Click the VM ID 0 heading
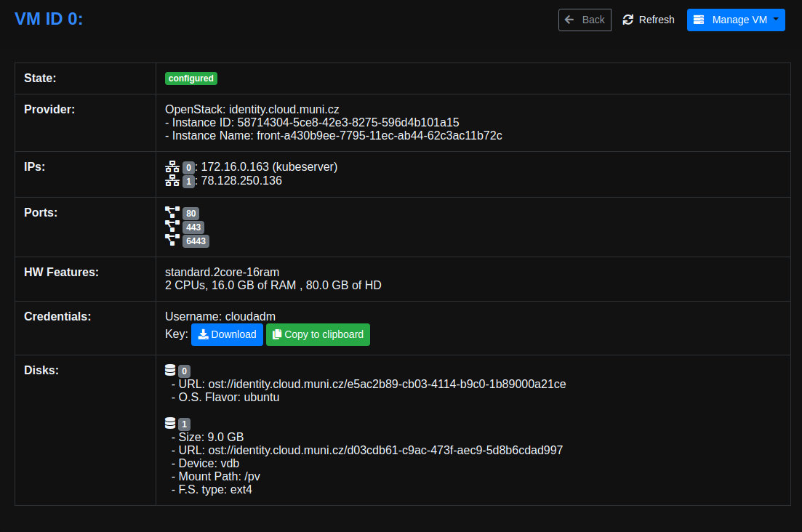 49,19
